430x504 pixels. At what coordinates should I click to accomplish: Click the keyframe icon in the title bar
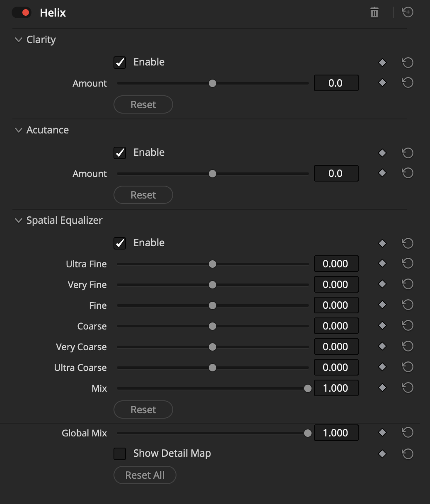407,12
